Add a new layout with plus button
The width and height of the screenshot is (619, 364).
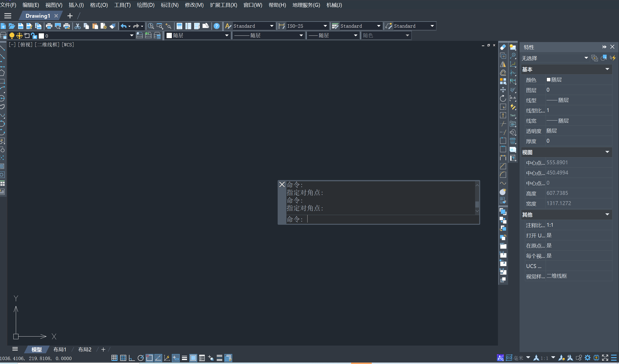point(103,349)
